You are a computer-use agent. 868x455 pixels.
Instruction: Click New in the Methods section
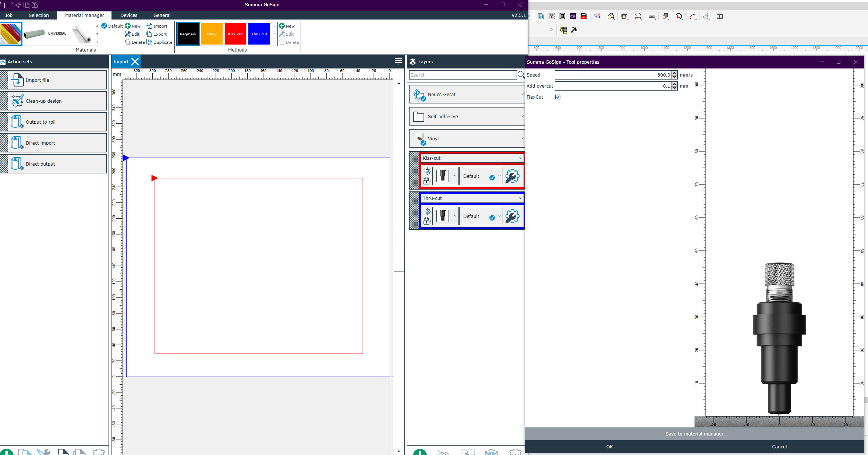[287, 26]
